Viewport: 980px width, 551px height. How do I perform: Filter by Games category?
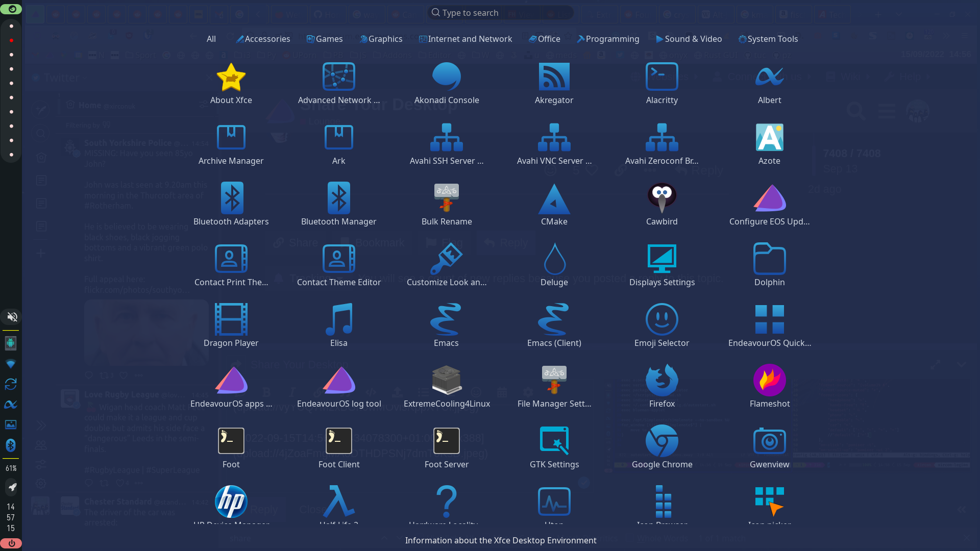[324, 39]
